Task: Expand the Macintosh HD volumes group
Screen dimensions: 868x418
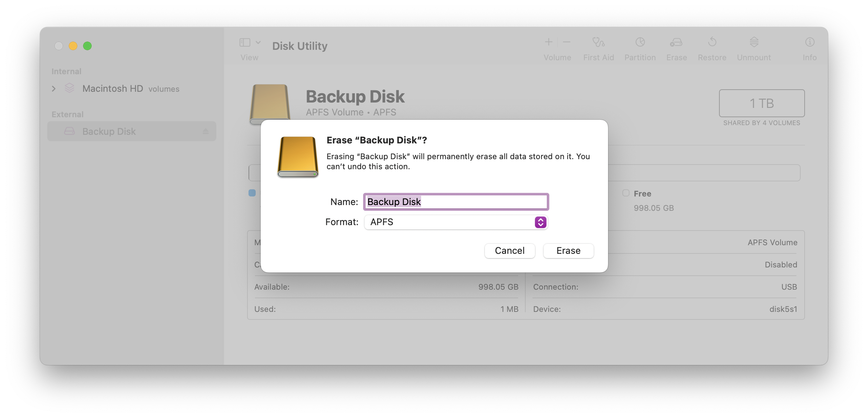Action: click(x=54, y=89)
